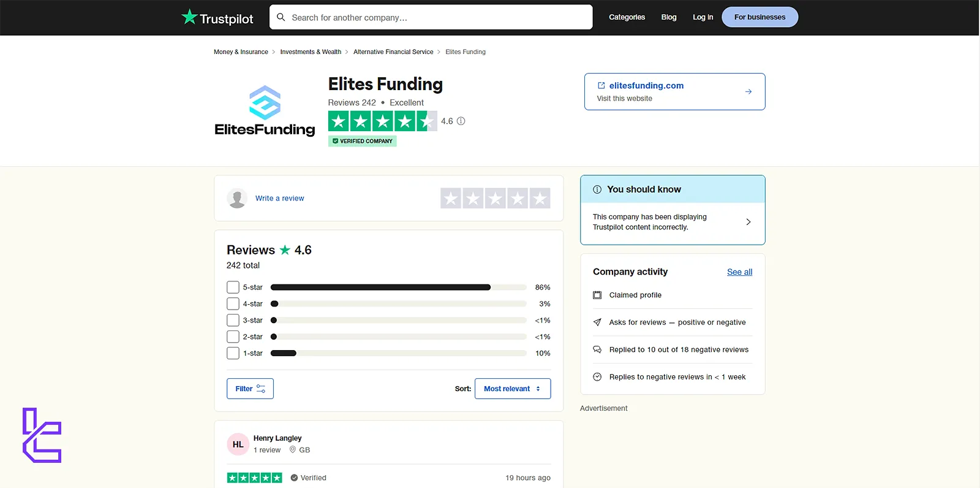The width and height of the screenshot is (980, 488).
Task: Click the 5-star 86% rating bar
Action: tap(398, 287)
